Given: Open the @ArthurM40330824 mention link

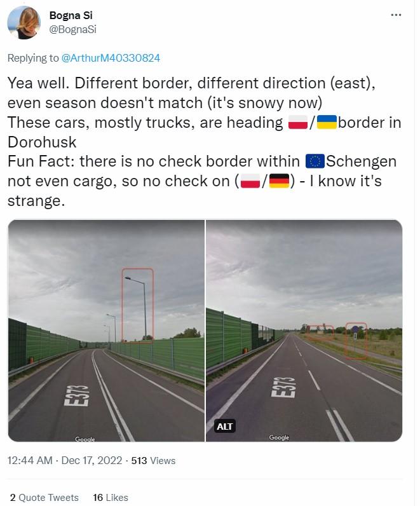Looking at the screenshot, I should (x=111, y=58).
